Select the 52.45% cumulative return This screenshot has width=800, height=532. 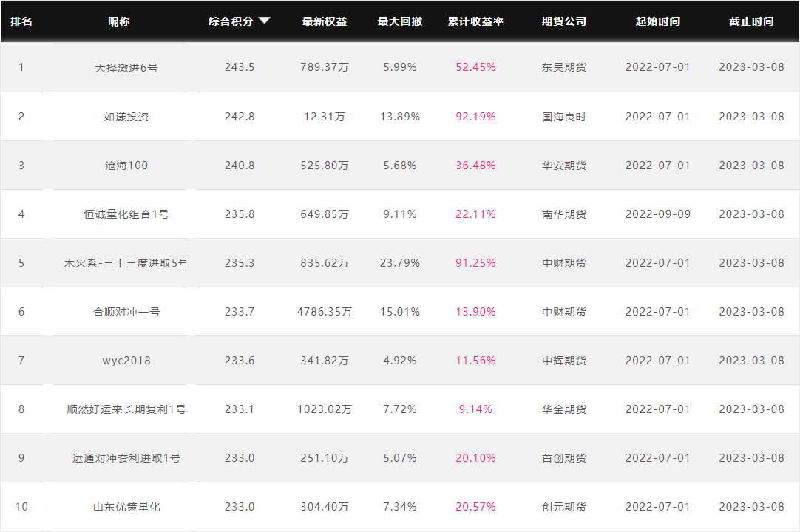475,67
